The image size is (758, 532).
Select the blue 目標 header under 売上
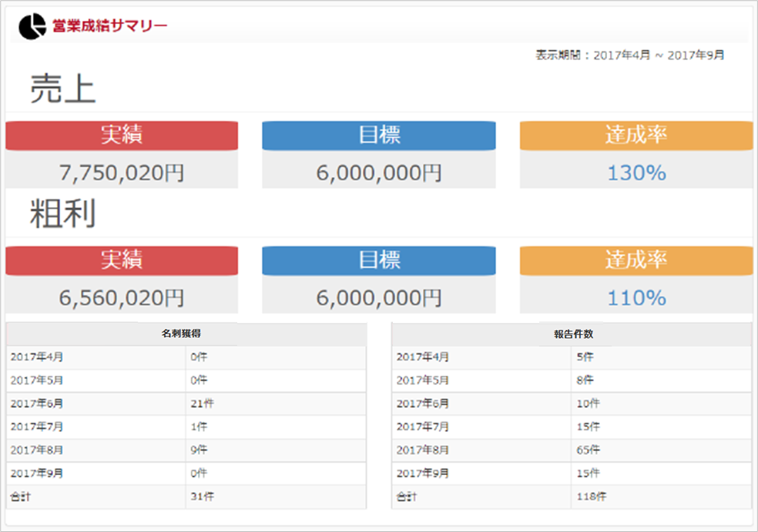click(x=379, y=136)
